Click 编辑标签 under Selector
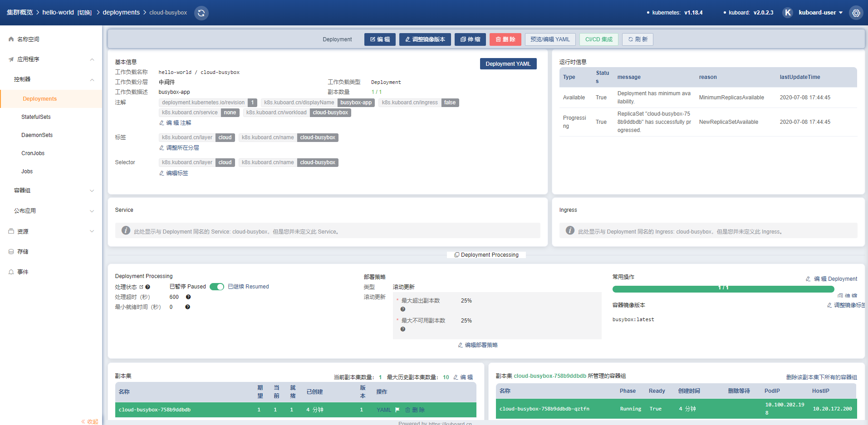This screenshot has height=425, width=868. 173,173
